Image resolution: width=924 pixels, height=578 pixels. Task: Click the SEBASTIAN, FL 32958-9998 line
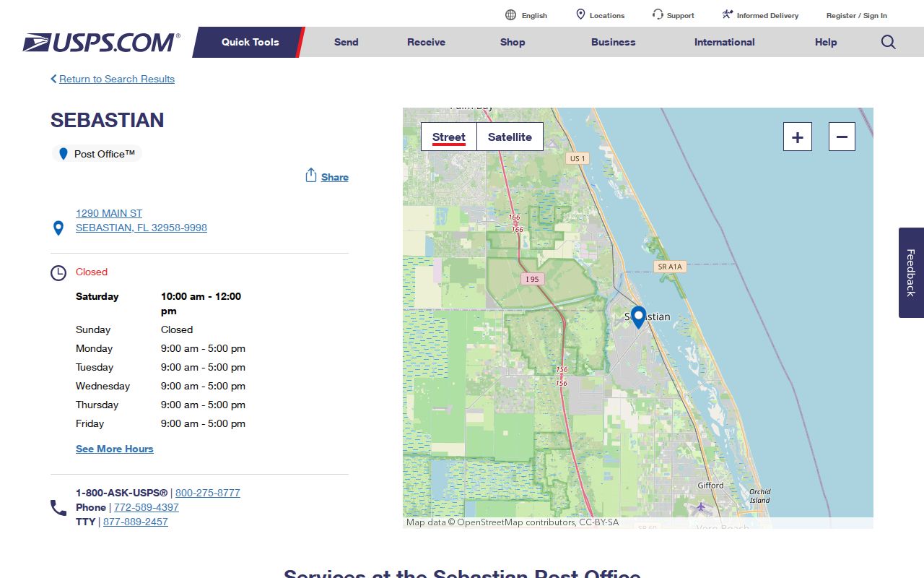coord(141,228)
